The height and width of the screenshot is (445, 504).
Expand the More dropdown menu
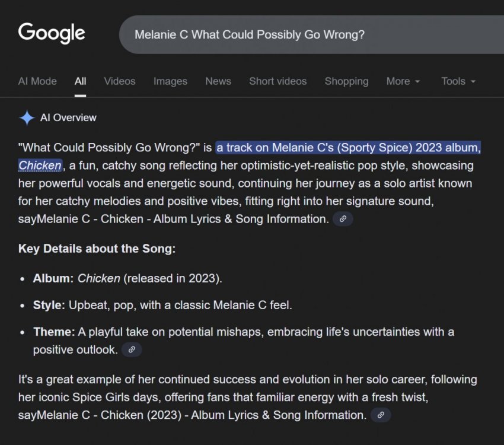[403, 81]
